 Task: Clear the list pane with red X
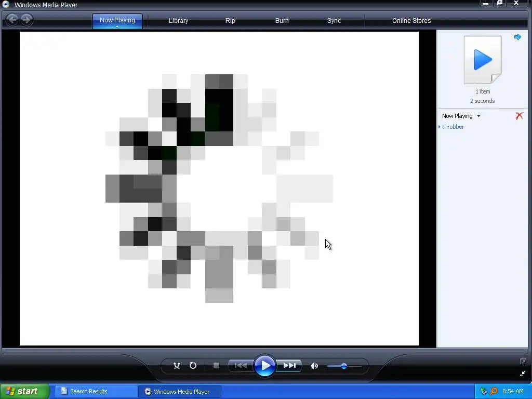point(519,116)
